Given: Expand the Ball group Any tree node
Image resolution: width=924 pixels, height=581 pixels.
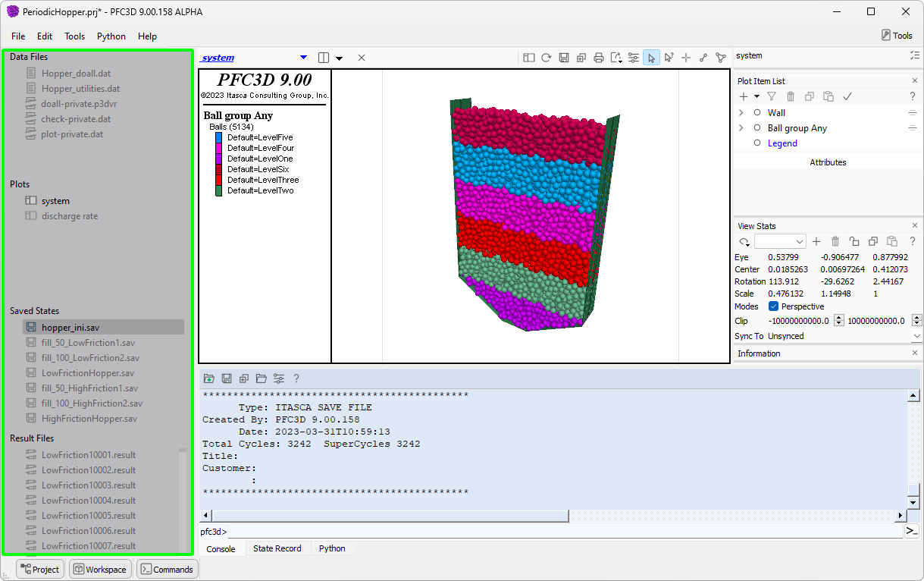Looking at the screenshot, I should click(x=741, y=127).
